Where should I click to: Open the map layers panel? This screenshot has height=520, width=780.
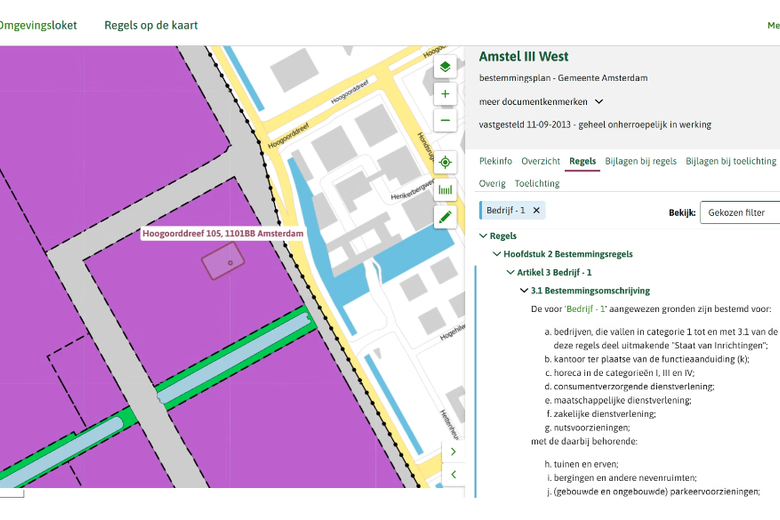[x=445, y=67]
